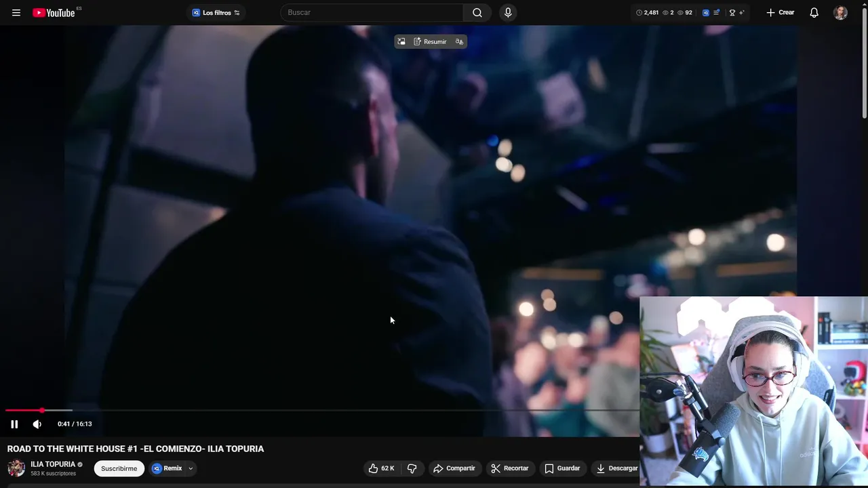The height and width of the screenshot is (488, 868).
Task: Click the 0:41 / 16:13 time display
Action: pos(75,424)
